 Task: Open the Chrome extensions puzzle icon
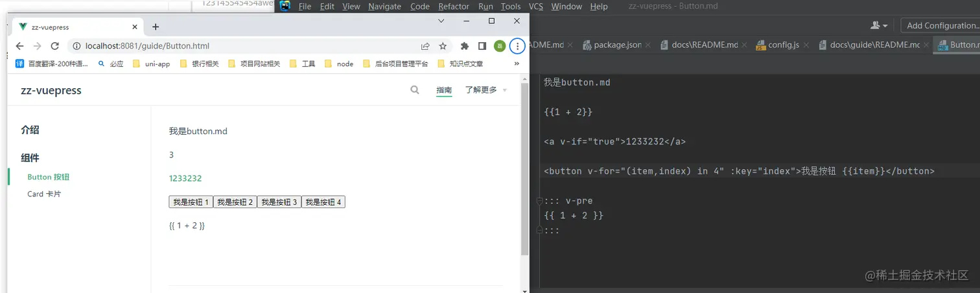[464, 46]
